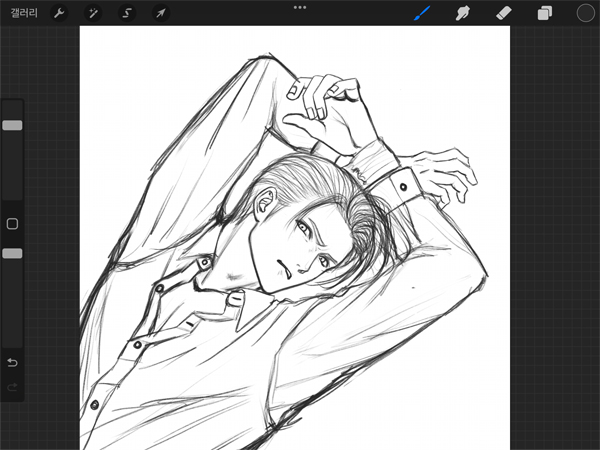Select the Smudge tool
The width and height of the screenshot is (600, 450).
coord(462,13)
